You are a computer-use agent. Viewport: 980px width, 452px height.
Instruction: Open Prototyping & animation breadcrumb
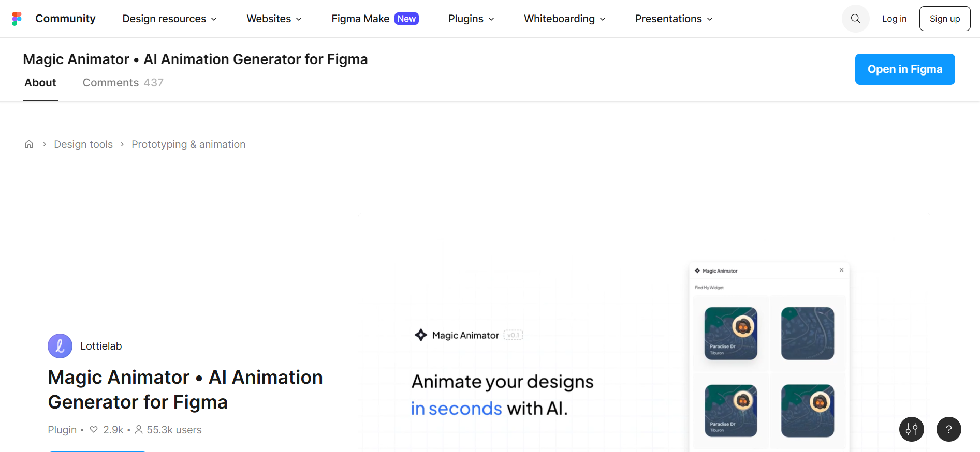coord(188,144)
